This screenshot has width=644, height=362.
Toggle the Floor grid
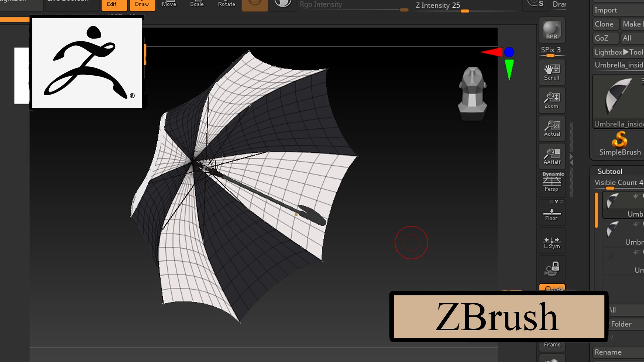coord(552,213)
